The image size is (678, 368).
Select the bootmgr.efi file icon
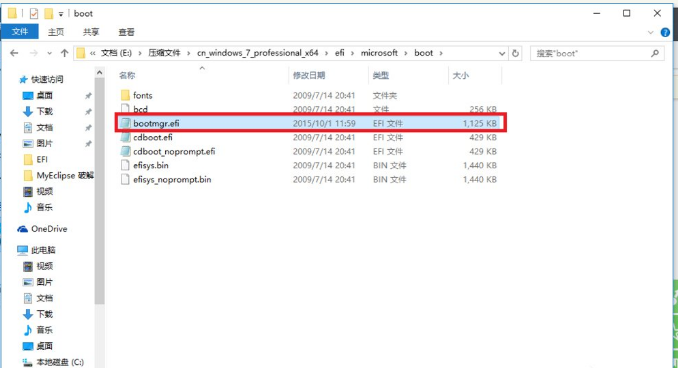coord(125,123)
